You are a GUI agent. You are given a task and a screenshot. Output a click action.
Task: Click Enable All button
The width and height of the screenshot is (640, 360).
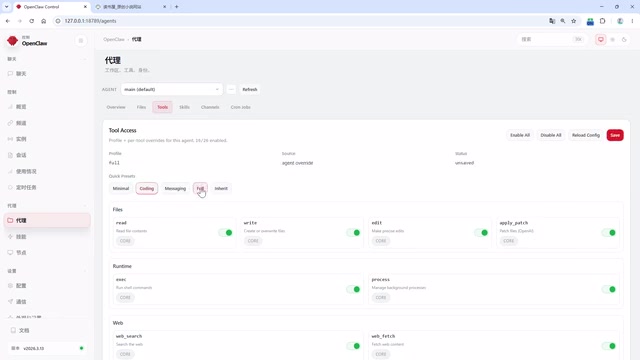520,135
